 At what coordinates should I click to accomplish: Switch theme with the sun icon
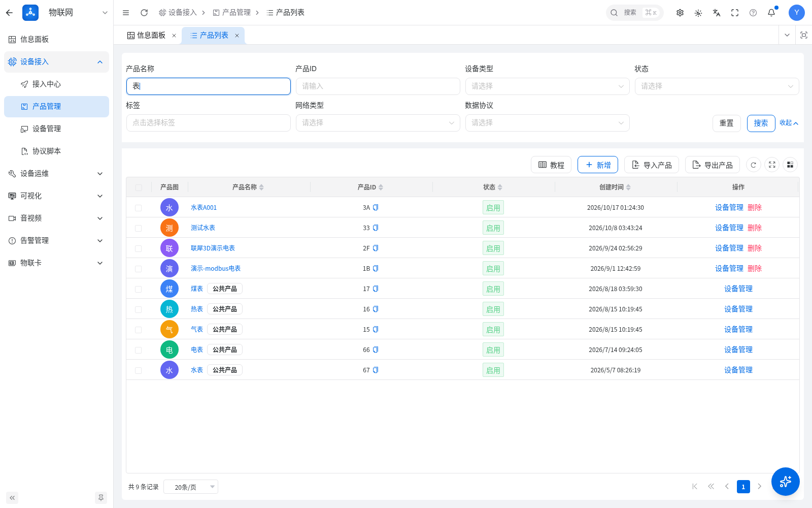pos(698,13)
